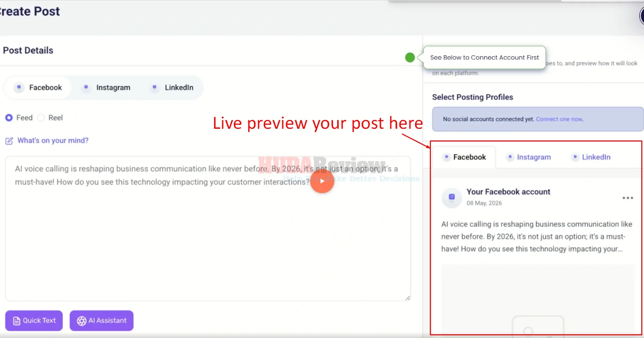Open the AI Assistant button
Viewport: 644px width, 338px height.
coord(102,321)
